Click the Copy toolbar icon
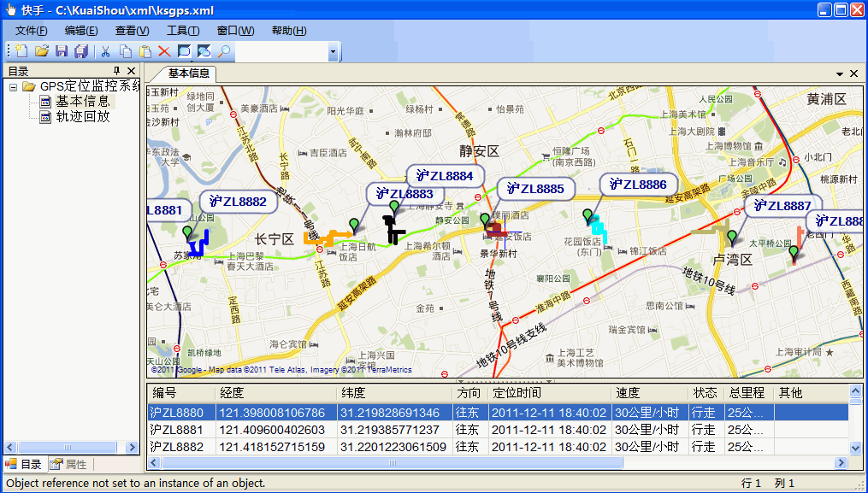The height and width of the screenshot is (493, 868). point(126,51)
